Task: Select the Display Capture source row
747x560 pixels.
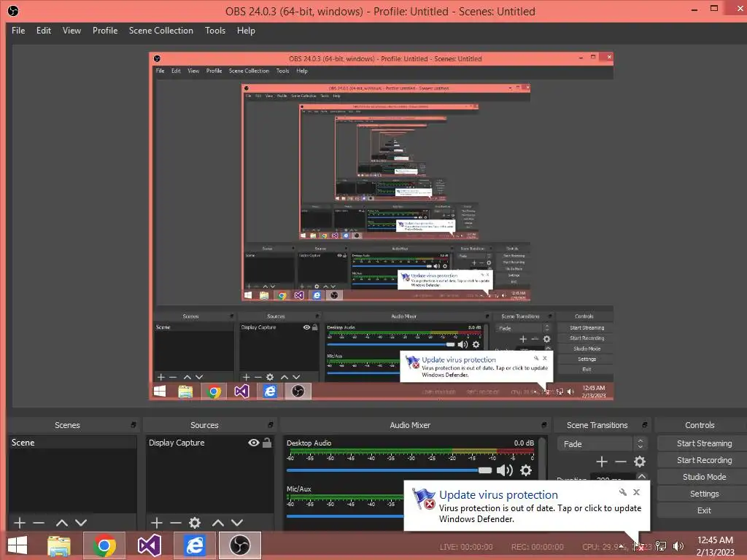Action: click(209, 443)
